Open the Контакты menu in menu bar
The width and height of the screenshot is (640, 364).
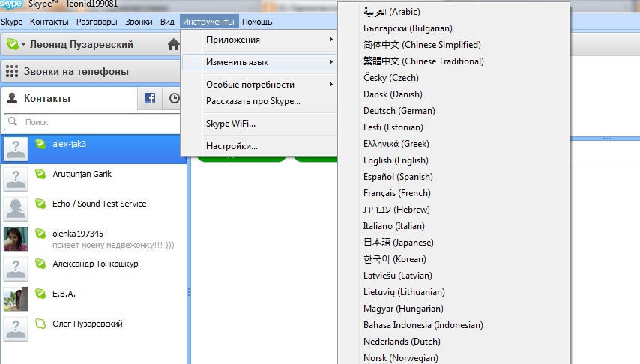pos(49,22)
